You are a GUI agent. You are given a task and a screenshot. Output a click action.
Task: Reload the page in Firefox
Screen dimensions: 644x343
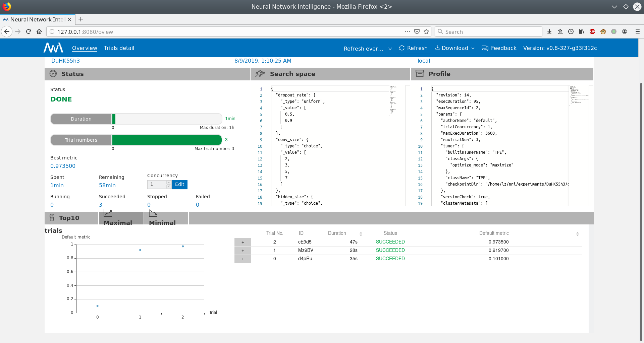pyautogui.click(x=29, y=31)
